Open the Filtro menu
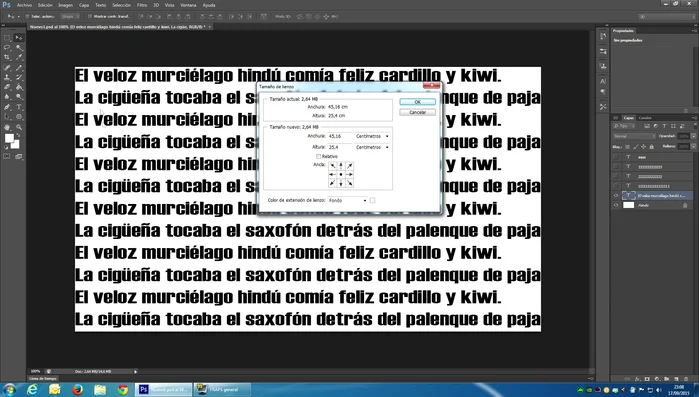699x397 pixels. point(142,5)
